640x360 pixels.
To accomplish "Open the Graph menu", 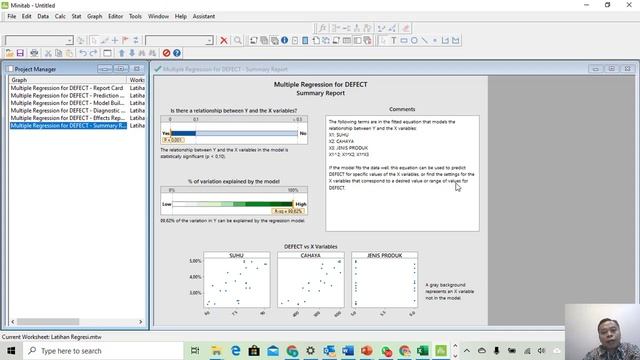I will pos(94,16).
